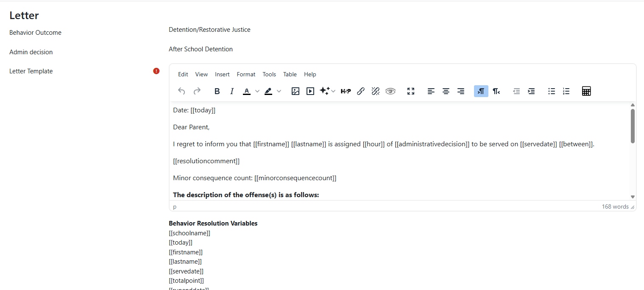
Task: Toggle right-to-left text direction
Action: [496, 91]
